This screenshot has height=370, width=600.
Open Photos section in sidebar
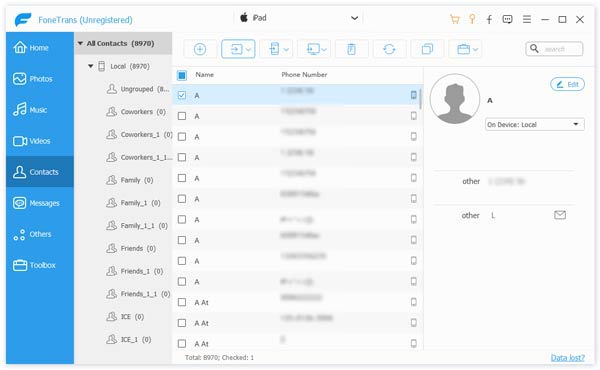[40, 79]
